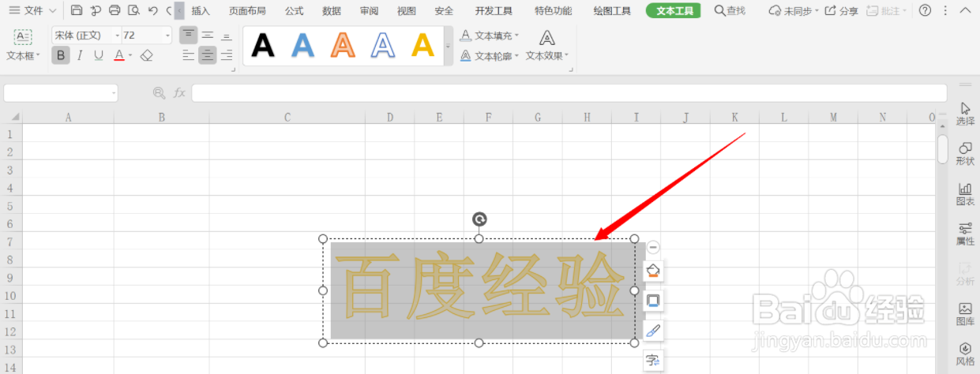The height and width of the screenshot is (374, 980).
Task: Click the rotate handle above text box
Action: click(479, 219)
